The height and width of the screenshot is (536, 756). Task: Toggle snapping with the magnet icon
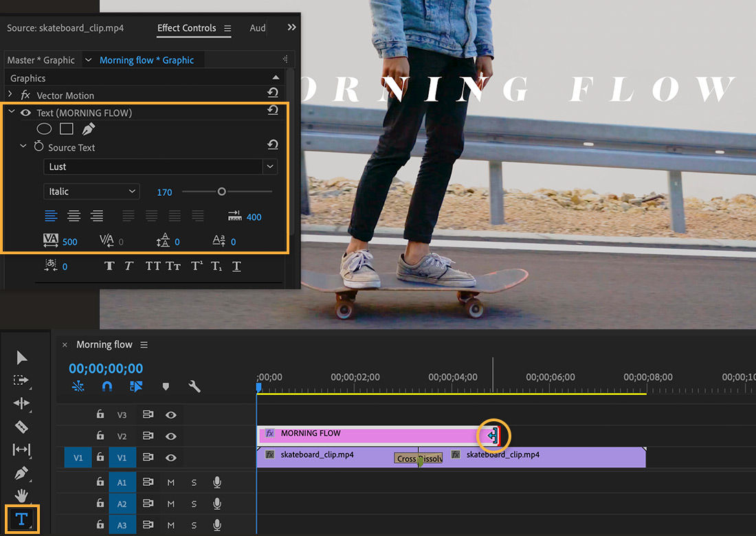(107, 387)
